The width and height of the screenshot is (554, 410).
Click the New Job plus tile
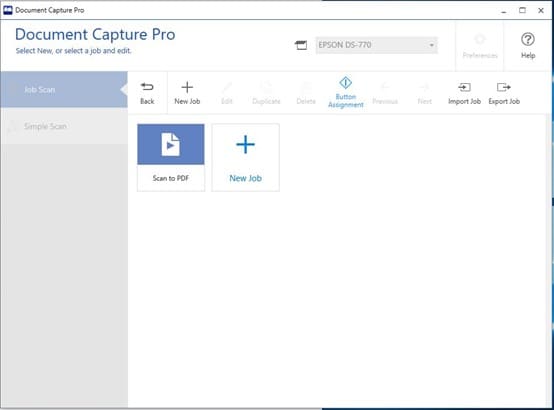[246, 158]
